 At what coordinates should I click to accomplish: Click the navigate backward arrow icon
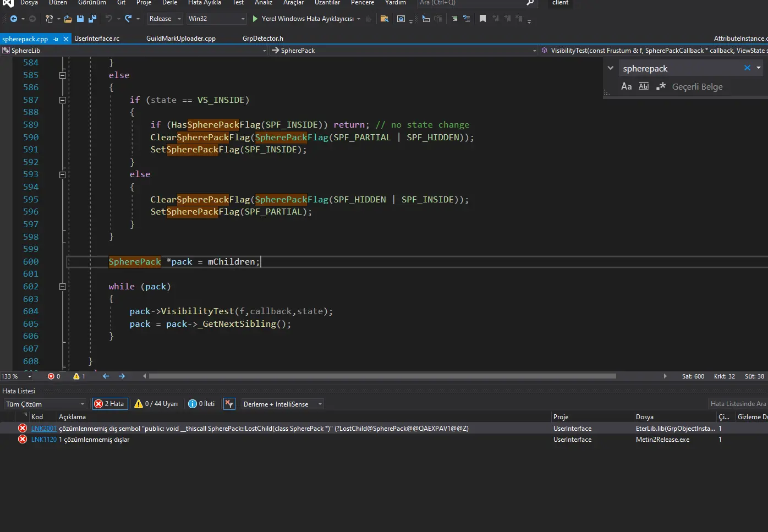[14, 19]
